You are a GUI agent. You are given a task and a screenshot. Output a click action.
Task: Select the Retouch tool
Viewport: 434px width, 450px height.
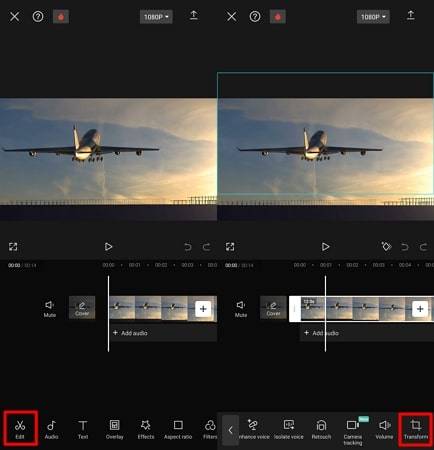[x=321, y=429]
